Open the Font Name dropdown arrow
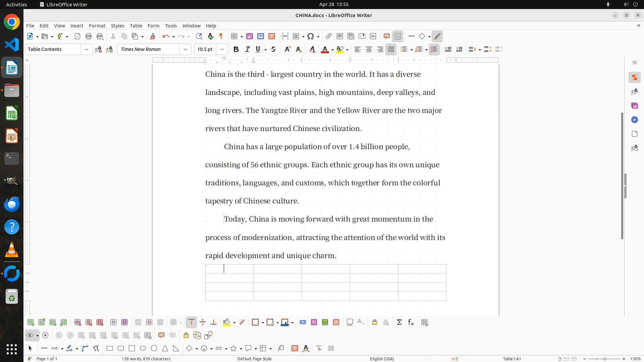 click(185, 49)
